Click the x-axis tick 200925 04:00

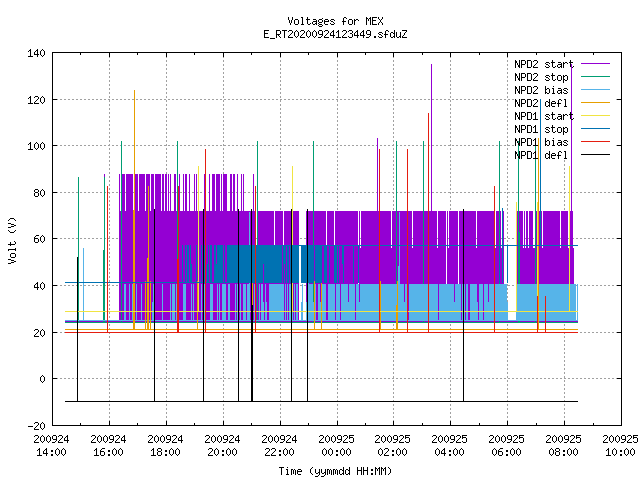pyautogui.click(x=449, y=446)
